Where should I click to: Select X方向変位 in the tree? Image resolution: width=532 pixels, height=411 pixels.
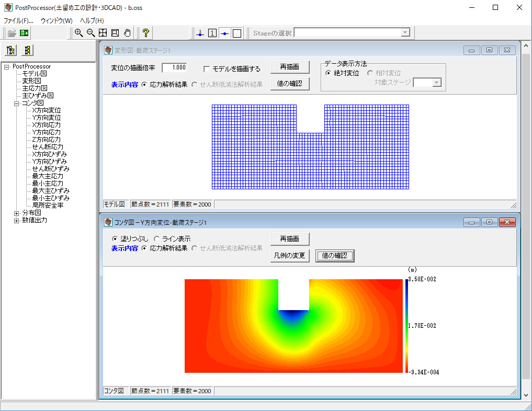(47, 110)
